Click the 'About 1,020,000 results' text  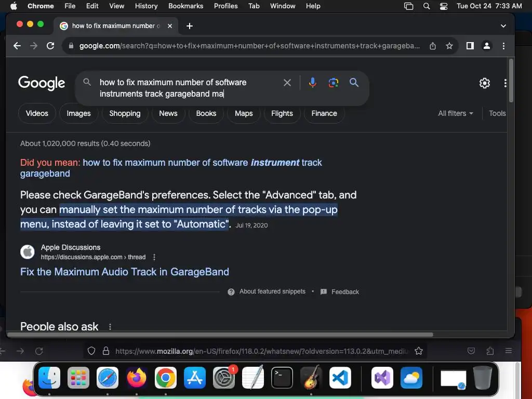pyautogui.click(x=85, y=143)
